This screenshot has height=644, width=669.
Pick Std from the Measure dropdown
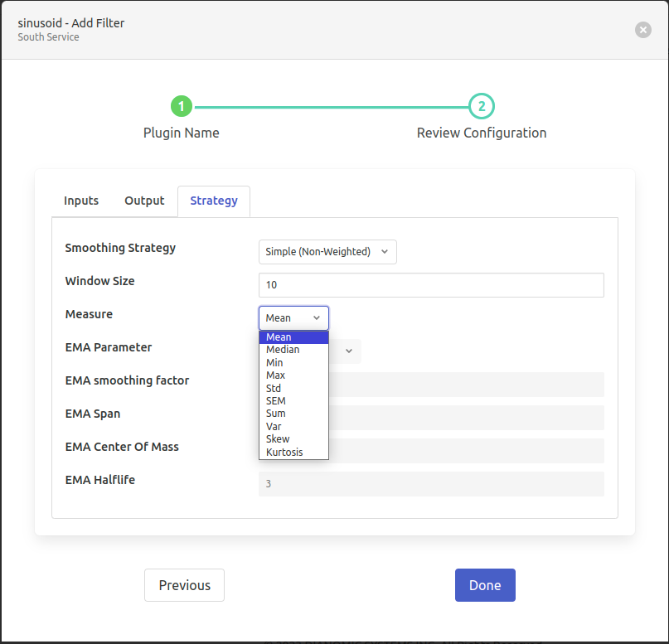coord(293,389)
